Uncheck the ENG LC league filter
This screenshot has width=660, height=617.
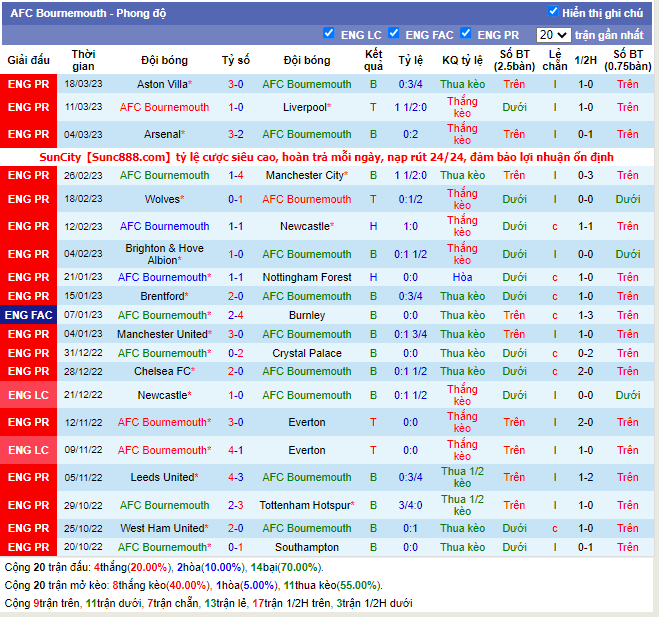click(329, 34)
